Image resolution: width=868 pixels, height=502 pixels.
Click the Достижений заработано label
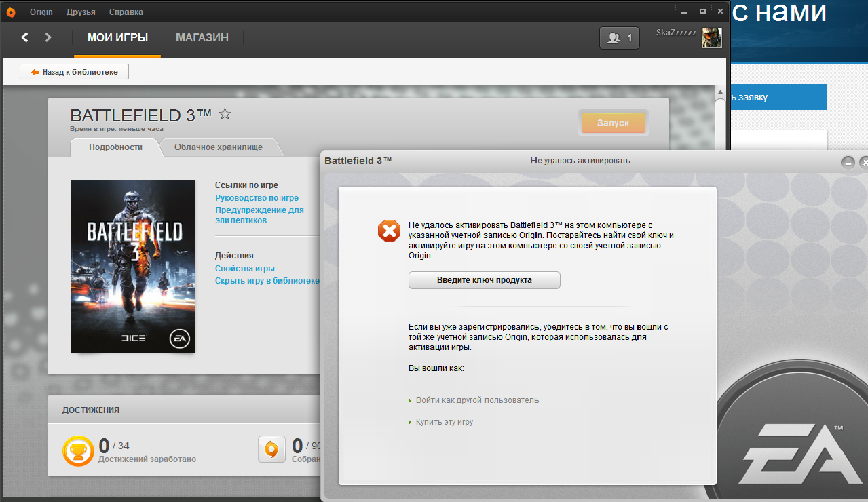pos(147,459)
